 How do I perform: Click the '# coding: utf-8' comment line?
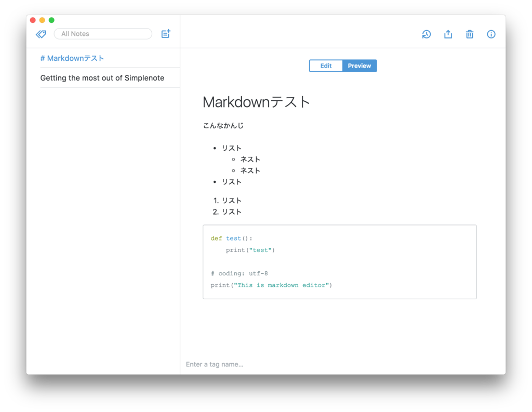239,273
